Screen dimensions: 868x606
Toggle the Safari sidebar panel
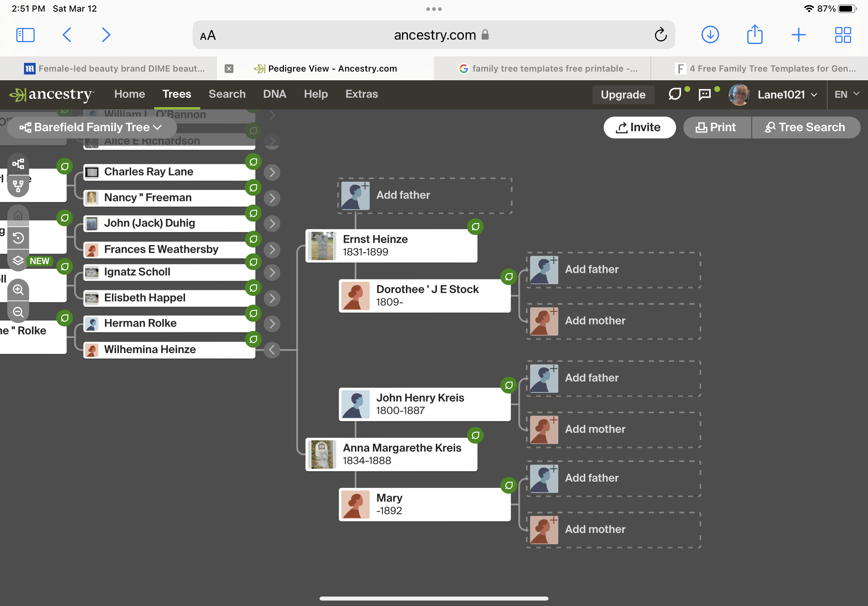coord(25,35)
